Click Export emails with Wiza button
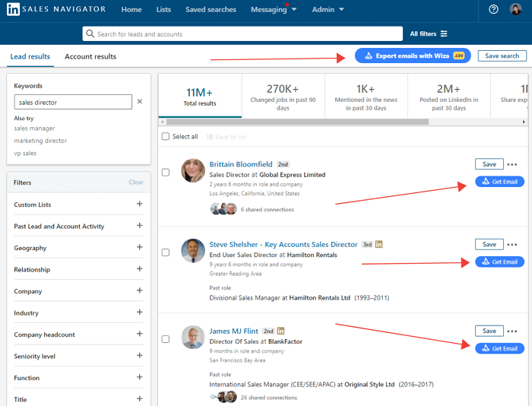 [413, 56]
